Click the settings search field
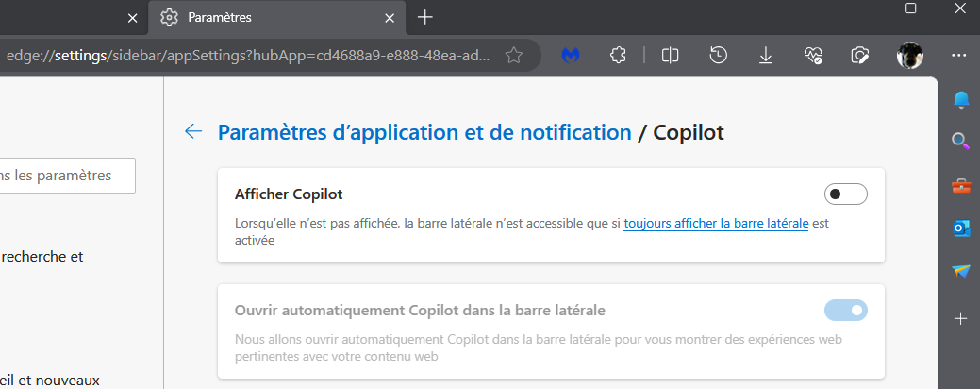The height and width of the screenshot is (389, 980). (66, 176)
